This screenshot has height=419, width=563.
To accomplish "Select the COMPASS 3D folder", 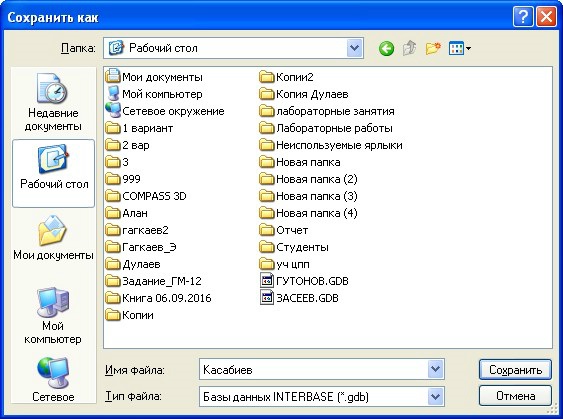I will point(146,196).
